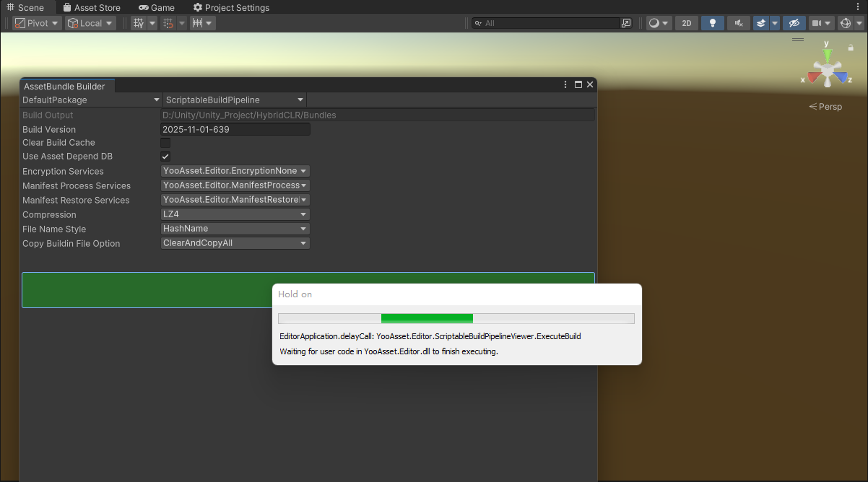
Task: Open the DefaultPackage dropdown
Action: click(x=91, y=100)
